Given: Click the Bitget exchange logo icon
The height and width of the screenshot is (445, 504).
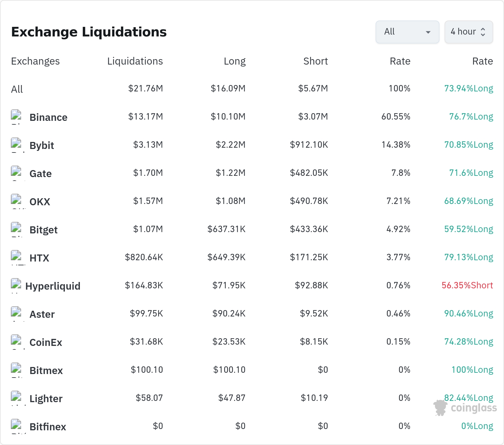Looking at the screenshot, I should (16, 228).
